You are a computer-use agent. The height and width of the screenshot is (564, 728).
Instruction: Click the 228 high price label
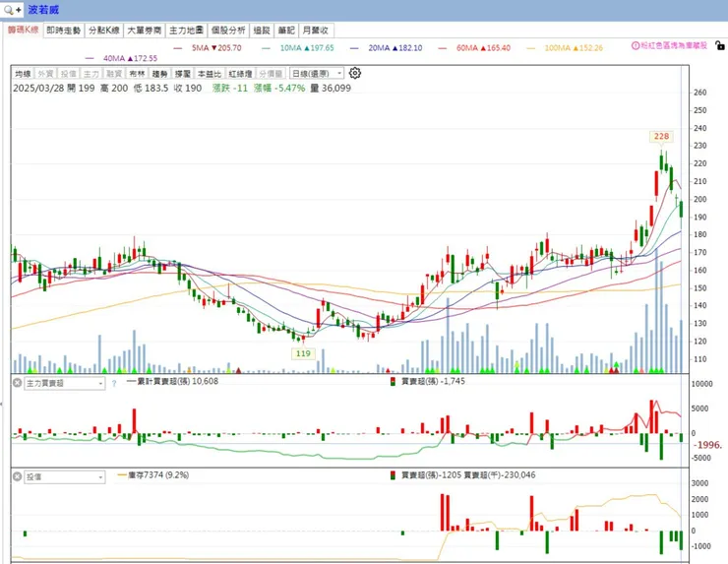[x=661, y=135]
